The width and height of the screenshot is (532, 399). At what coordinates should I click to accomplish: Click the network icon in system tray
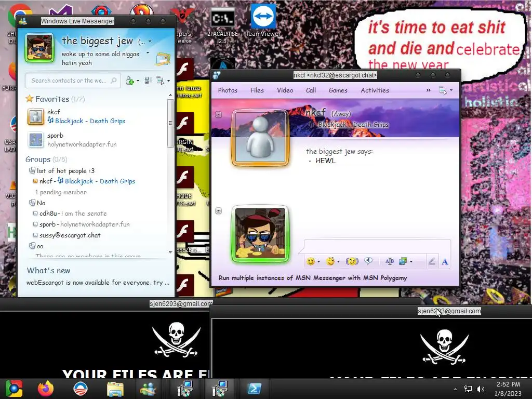(468, 389)
